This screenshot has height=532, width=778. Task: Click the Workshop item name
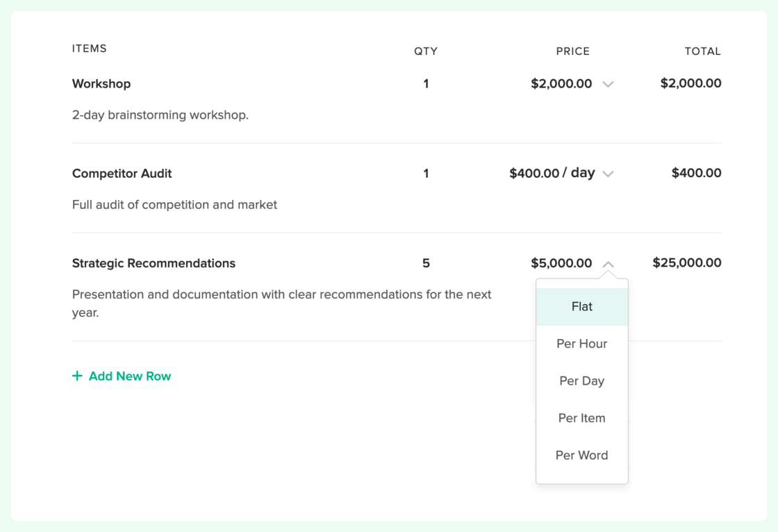[101, 83]
